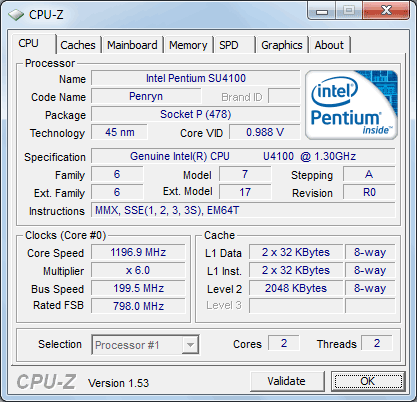Screen dimensions: 417x402
Task: Click the processor Name field Intel Pentium SU4100
Action: [196, 78]
